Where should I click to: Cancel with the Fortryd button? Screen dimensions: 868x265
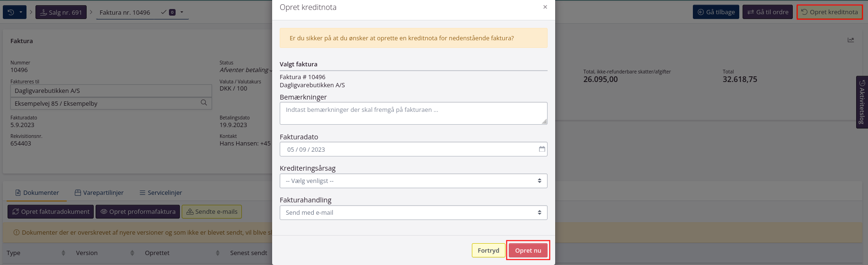[x=488, y=251]
